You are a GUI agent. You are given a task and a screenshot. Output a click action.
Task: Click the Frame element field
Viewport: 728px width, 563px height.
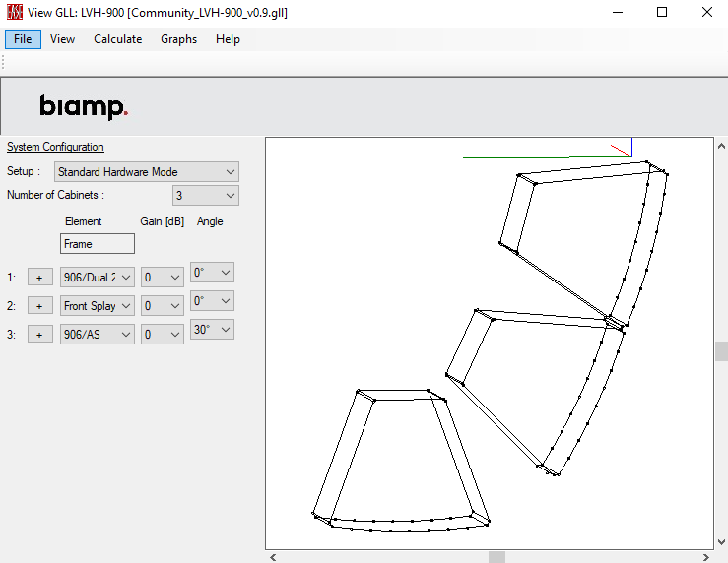[98, 244]
